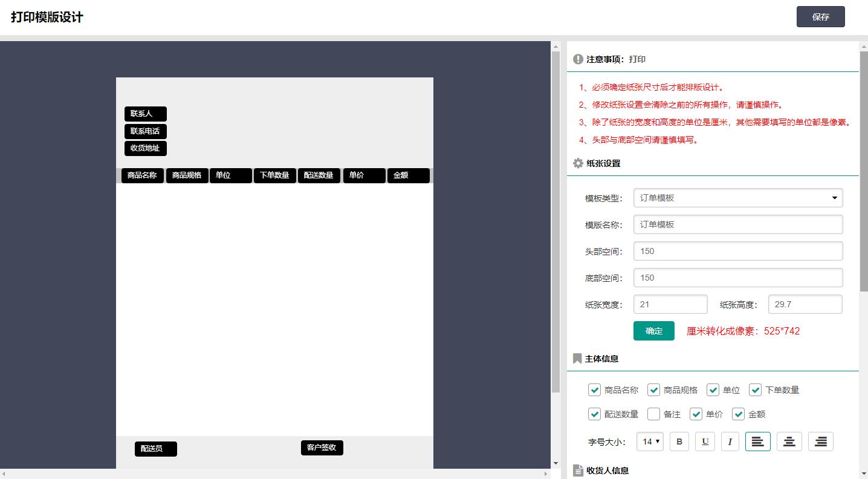This screenshot has width=868, height=479.
Task: Click the canvas vertical scrollbar
Action: (x=555, y=224)
